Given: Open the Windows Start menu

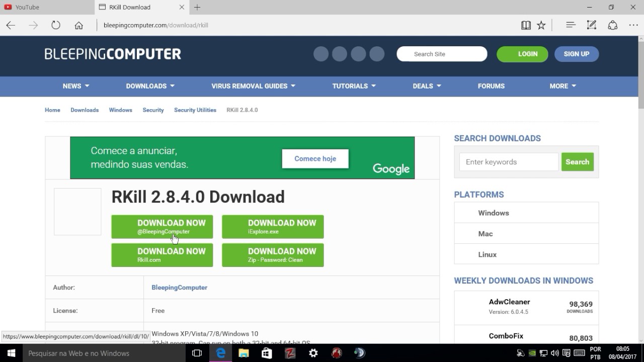Looking at the screenshot, I should click(11, 353).
